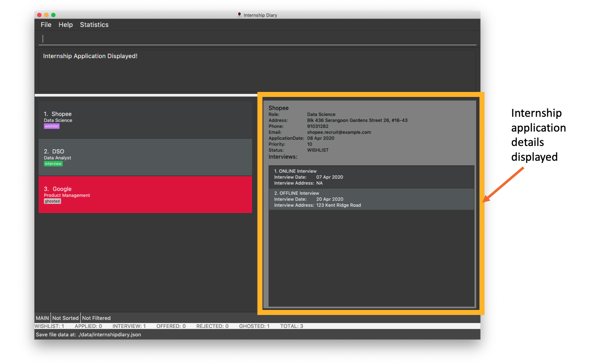Open the Help menu

point(66,25)
